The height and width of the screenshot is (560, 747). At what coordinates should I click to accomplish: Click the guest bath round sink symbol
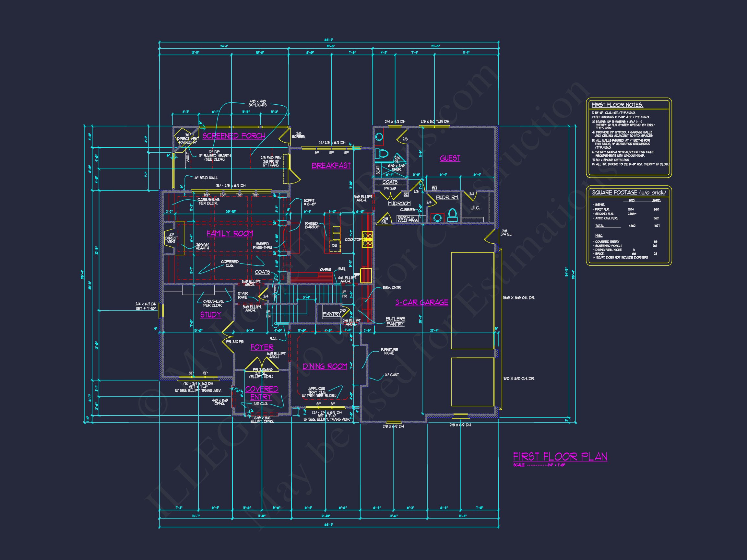(x=379, y=137)
